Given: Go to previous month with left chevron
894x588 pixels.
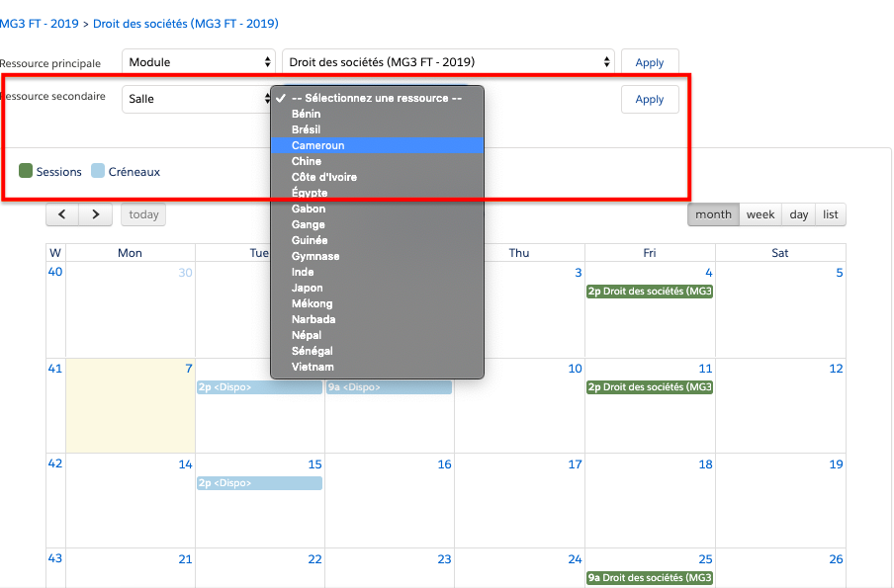Looking at the screenshot, I should (x=61, y=214).
